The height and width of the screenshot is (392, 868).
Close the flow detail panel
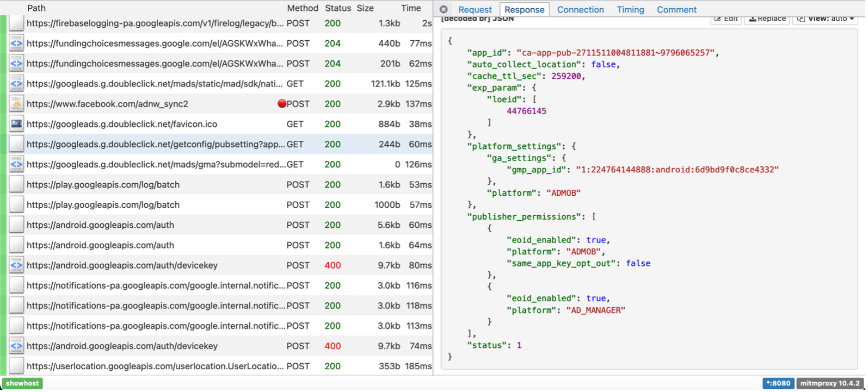444,9
